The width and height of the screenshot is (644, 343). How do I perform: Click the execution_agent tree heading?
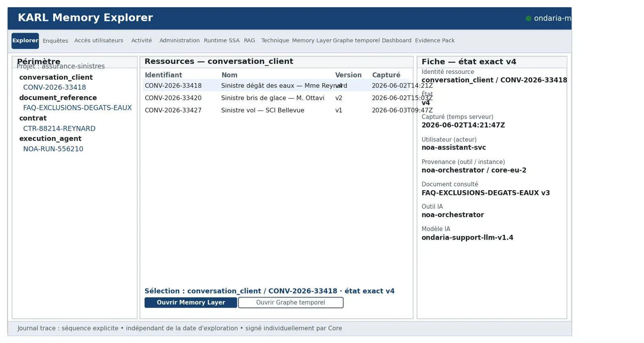click(x=50, y=139)
